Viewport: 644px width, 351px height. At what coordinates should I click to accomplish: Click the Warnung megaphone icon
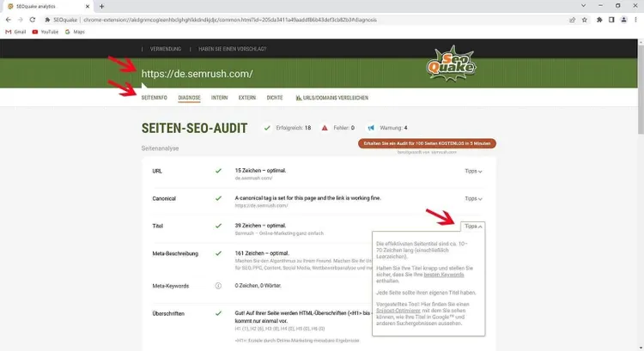[x=371, y=128]
